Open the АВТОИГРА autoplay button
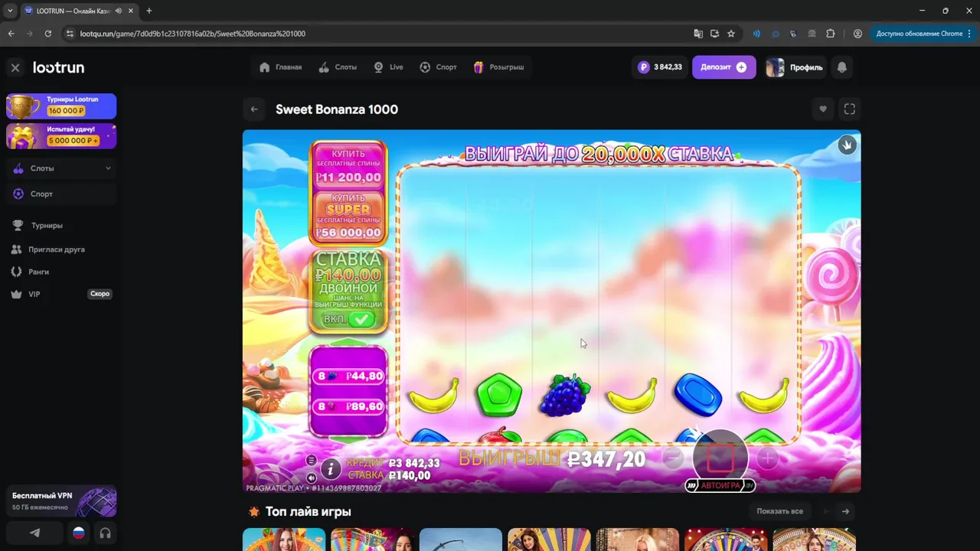The width and height of the screenshot is (980, 551). click(720, 485)
